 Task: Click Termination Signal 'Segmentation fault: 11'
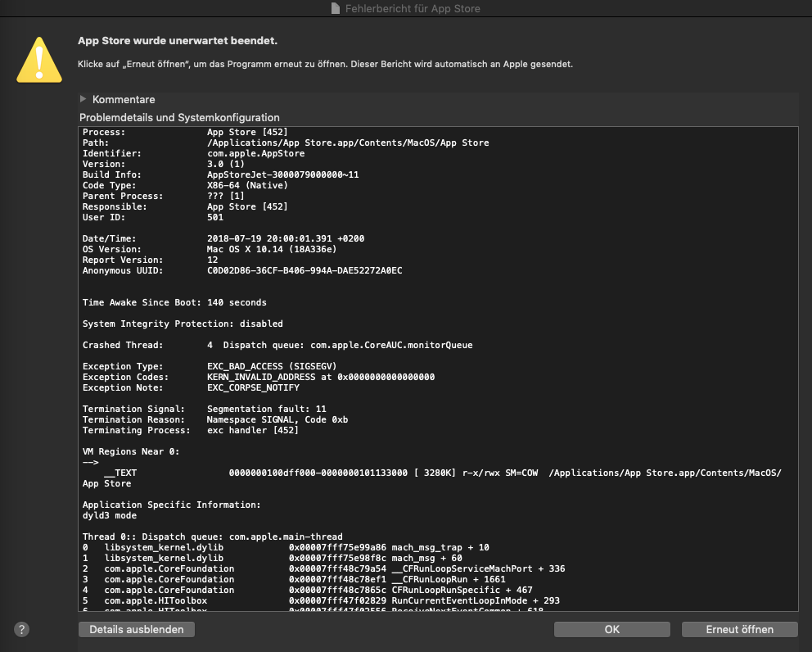[x=267, y=409]
